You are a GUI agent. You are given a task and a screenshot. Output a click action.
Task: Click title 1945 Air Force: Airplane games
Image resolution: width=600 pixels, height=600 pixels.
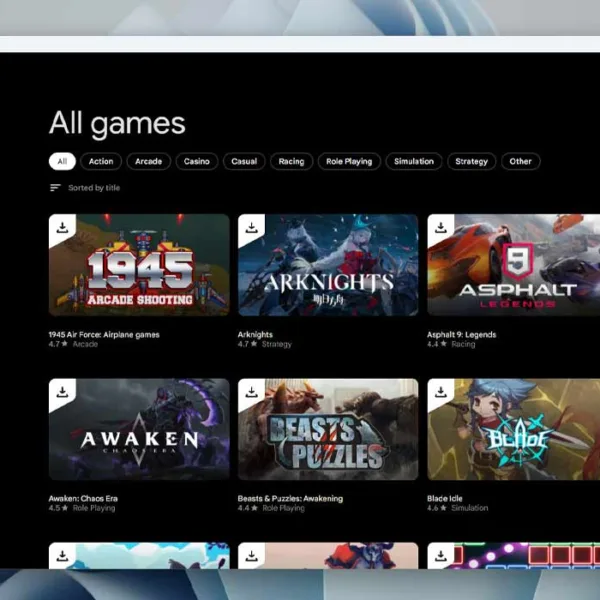pos(104,335)
